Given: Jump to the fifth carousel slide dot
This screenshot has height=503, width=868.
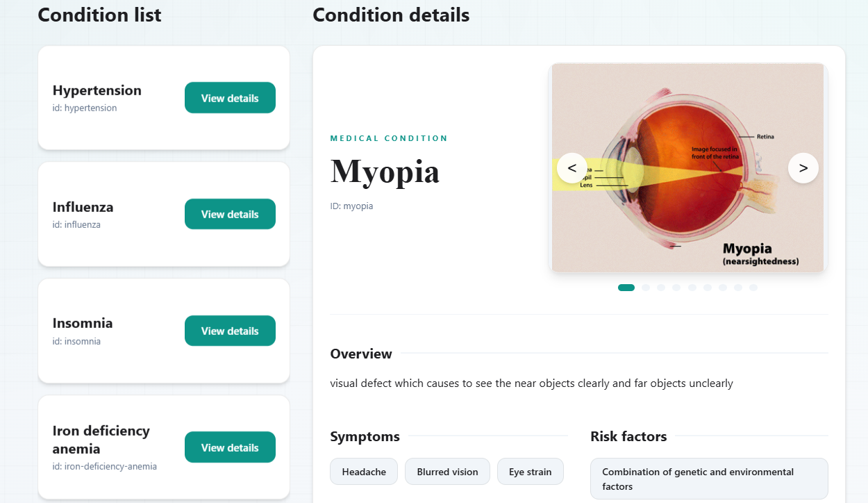Looking at the screenshot, I should coord(692,287).
